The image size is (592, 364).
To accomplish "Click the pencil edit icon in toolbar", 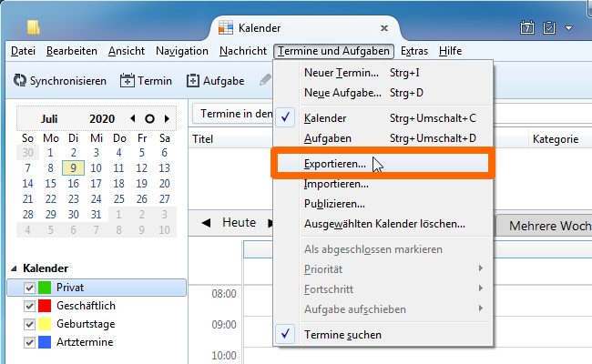I will click(x=265, y=79).
